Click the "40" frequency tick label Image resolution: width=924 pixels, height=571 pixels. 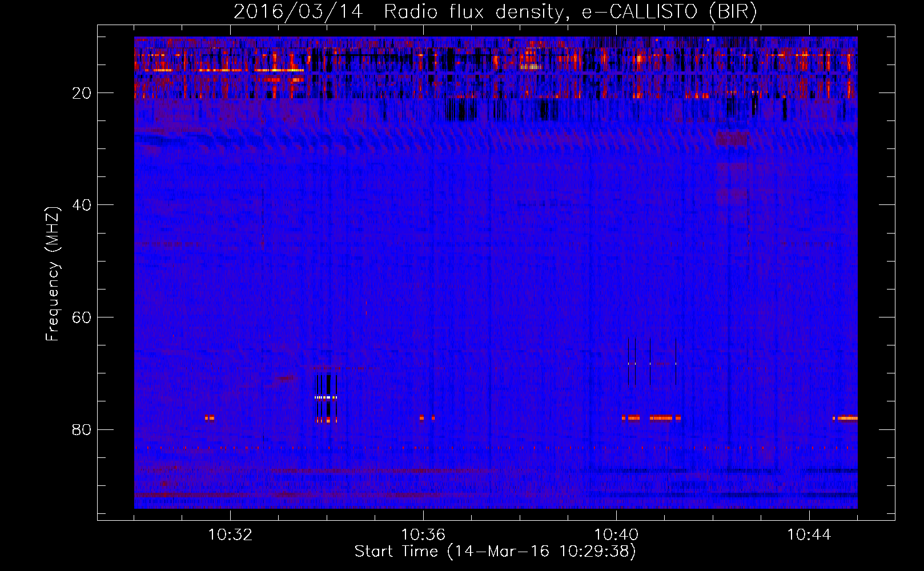pyautogui.click(x=82, y=204)
